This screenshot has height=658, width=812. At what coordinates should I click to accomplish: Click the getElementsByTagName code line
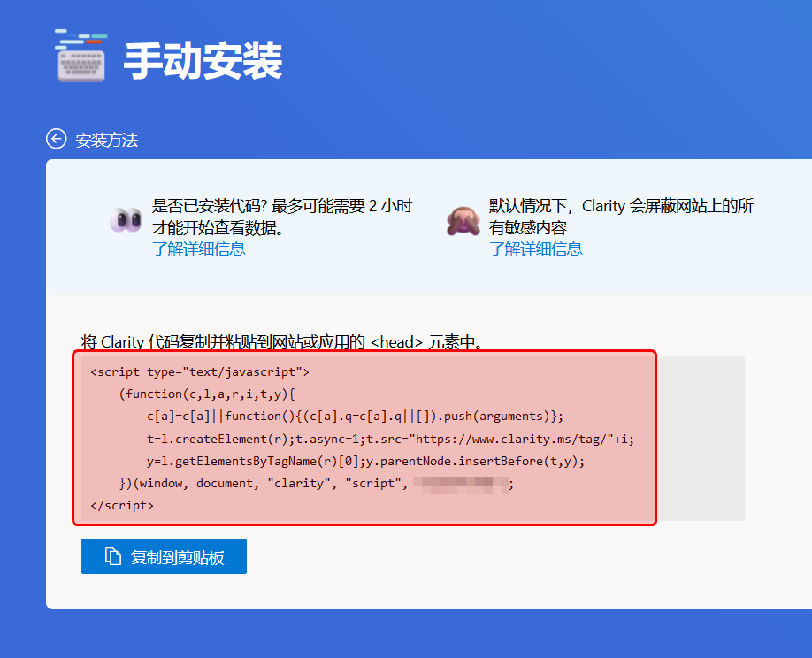point(366,461)
